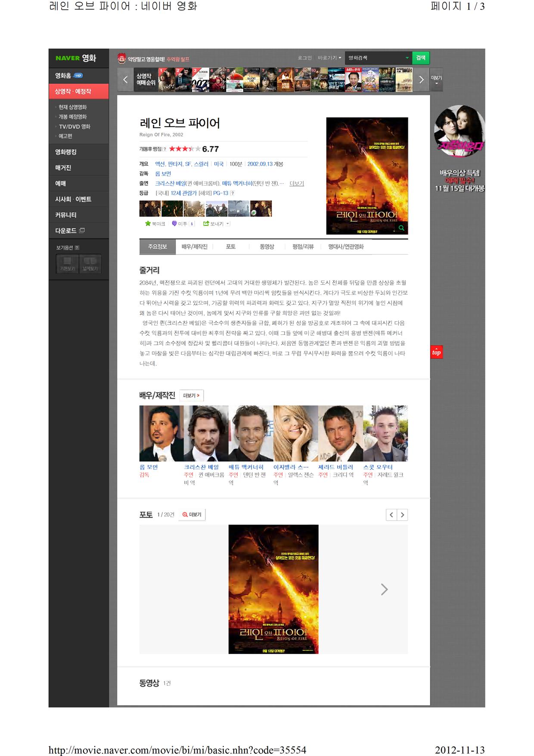This screenshot has width=534, height=756.
Task: Switch to 평점/리뷰 tab
Action: pyautogui.click(x=303, y=247)
